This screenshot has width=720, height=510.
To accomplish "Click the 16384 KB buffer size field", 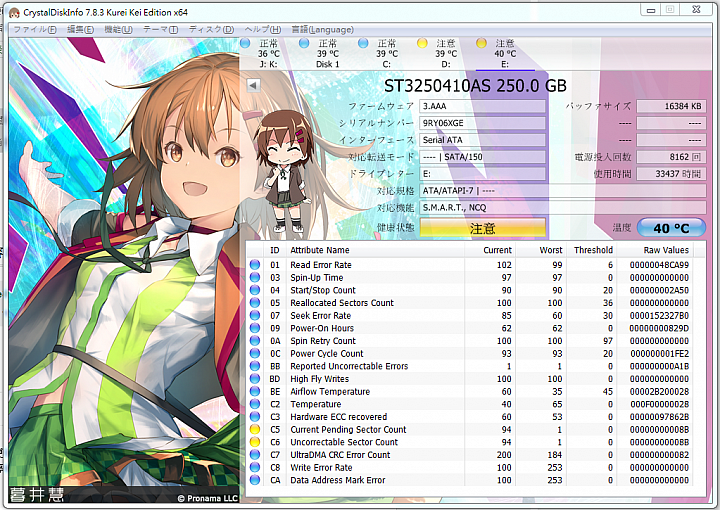I will click(671, 106).
